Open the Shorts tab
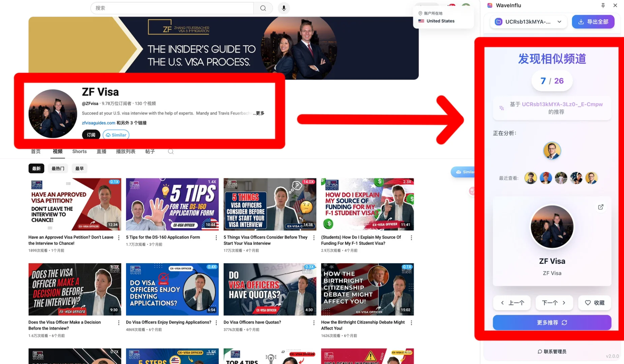 click(x=80, y=152)
